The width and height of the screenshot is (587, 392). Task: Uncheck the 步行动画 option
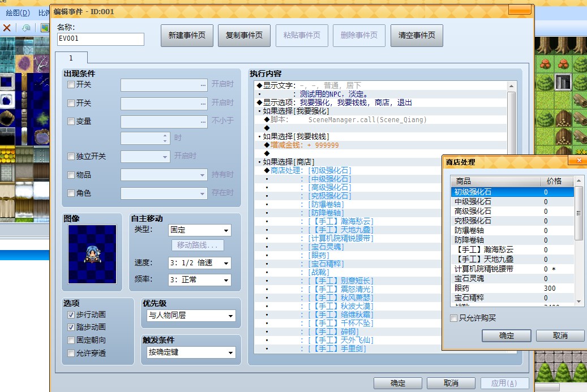pyautogui.click(x=71, y=315)
